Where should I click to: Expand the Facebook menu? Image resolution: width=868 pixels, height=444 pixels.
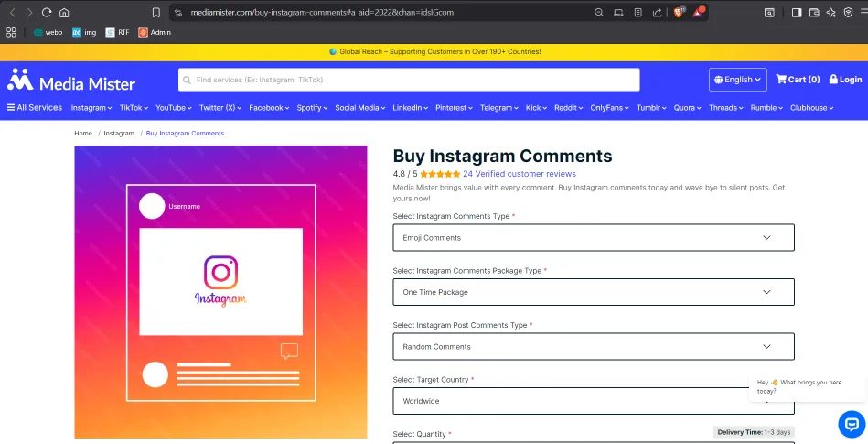pos(269,107)
